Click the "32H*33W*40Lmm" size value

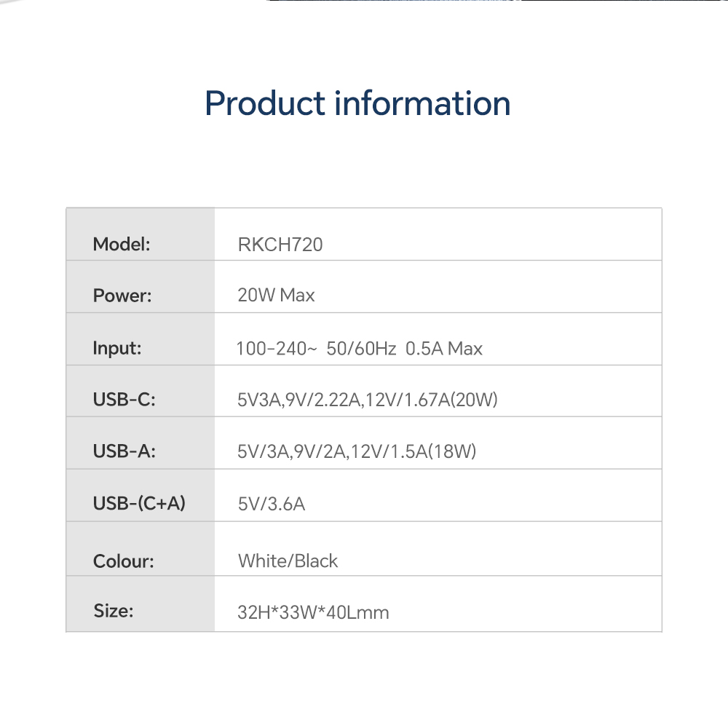[313, 612]
